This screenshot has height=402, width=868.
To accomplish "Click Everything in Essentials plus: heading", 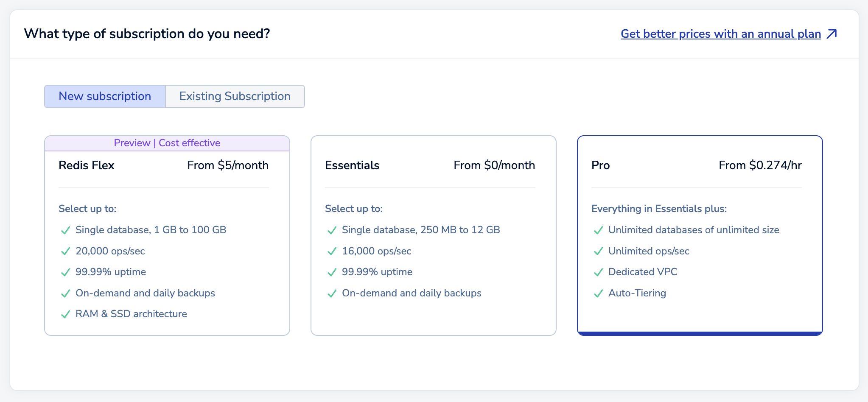I will tap(659, 209).
